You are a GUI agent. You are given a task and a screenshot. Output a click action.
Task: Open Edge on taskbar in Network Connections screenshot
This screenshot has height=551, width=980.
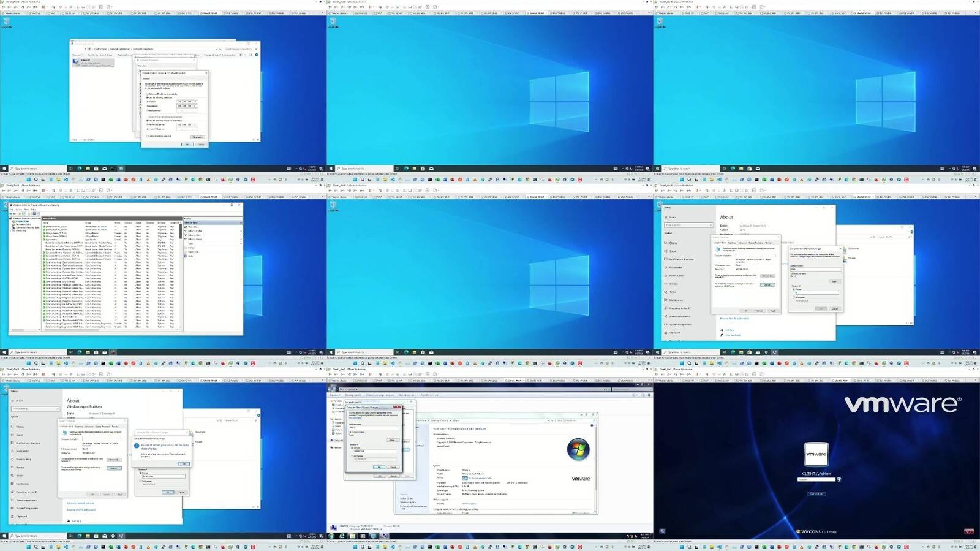pos(79,169)
